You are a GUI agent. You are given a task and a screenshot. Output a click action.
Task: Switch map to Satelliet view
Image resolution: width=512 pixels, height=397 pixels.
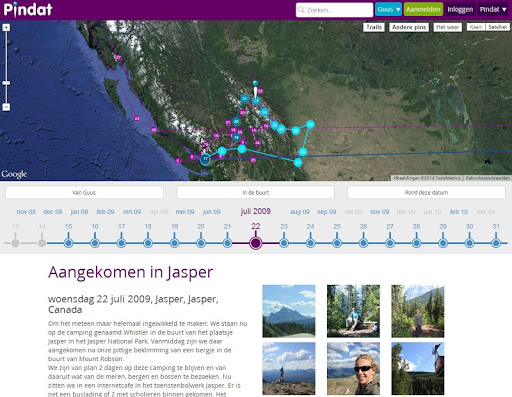coord(498,27)
